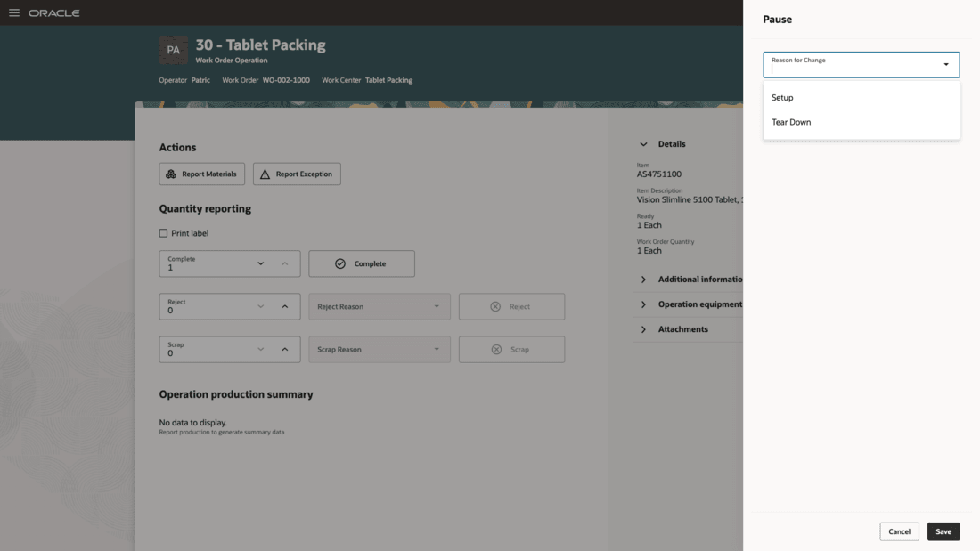The image size is (980, 551).
Task: Click the PA operation avatar icon
Action: pos(174,50)
